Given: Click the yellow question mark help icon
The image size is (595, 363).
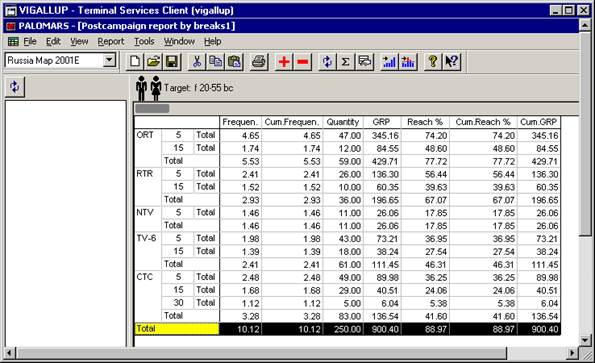Looking at the screenshot, I should [433, 61].
